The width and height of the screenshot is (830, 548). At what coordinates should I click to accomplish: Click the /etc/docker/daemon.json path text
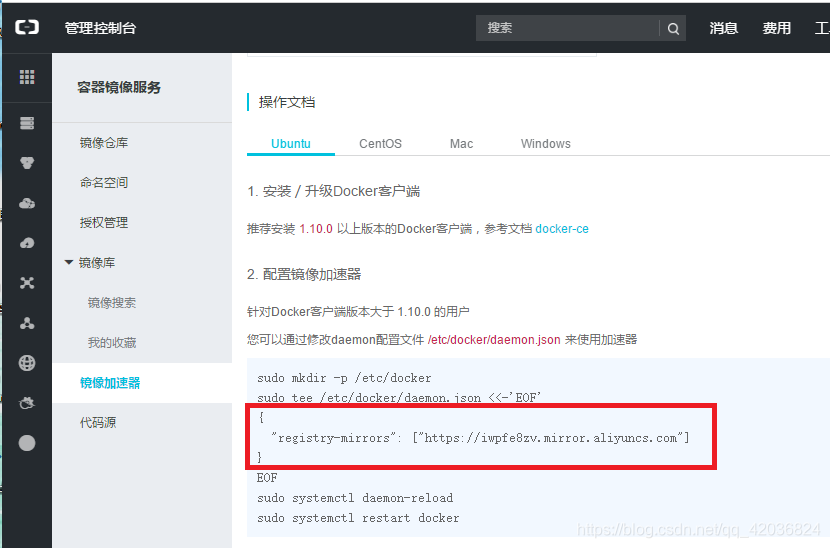pyautogui.click(x=494, y=339)
